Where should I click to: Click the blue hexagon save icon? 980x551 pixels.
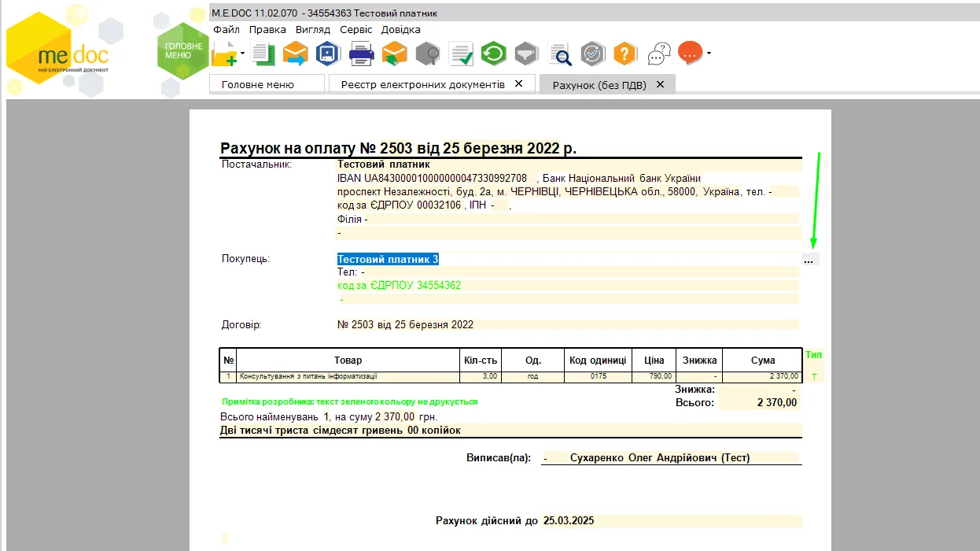click(327, 54)
